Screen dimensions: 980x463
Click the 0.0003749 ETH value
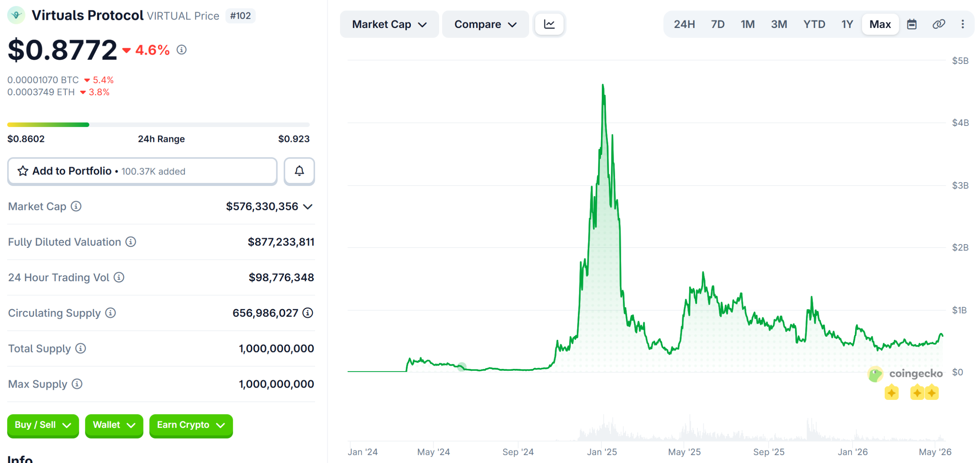pyautogui.click(x=41, y=92)
